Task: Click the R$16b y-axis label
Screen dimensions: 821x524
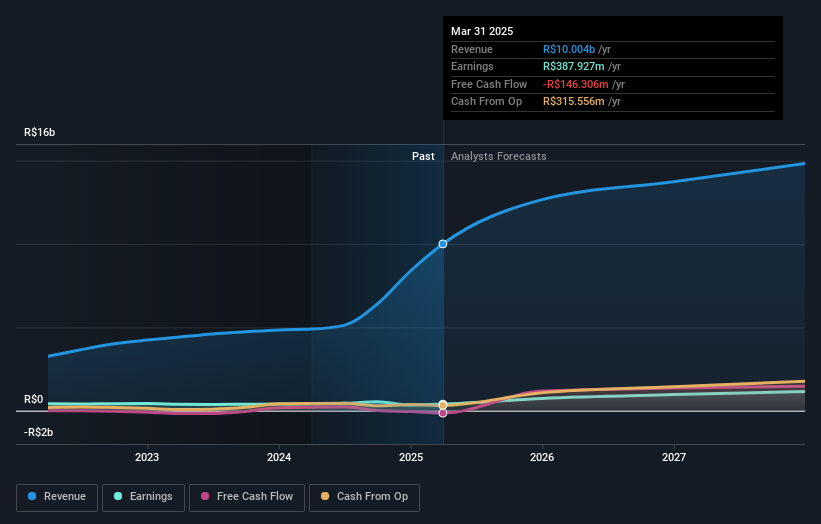Action: coord(39,132)
